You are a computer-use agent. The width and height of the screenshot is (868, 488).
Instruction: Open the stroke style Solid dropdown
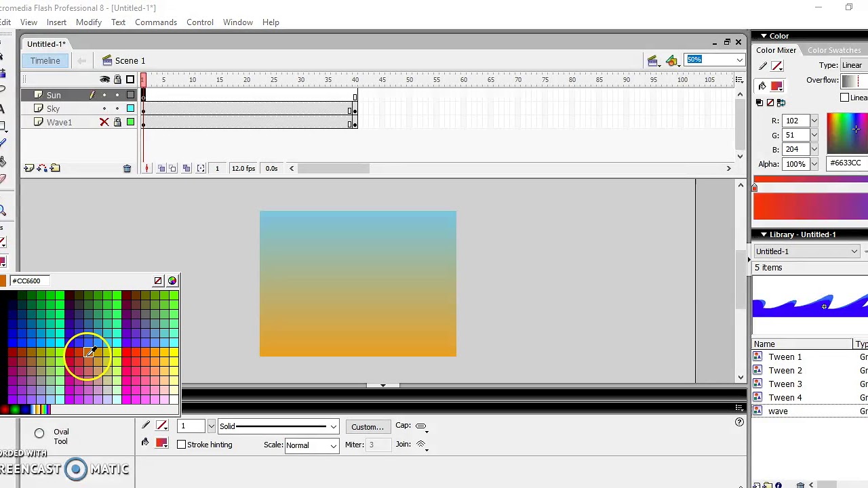pyautogui.click(x=333, y=426)
